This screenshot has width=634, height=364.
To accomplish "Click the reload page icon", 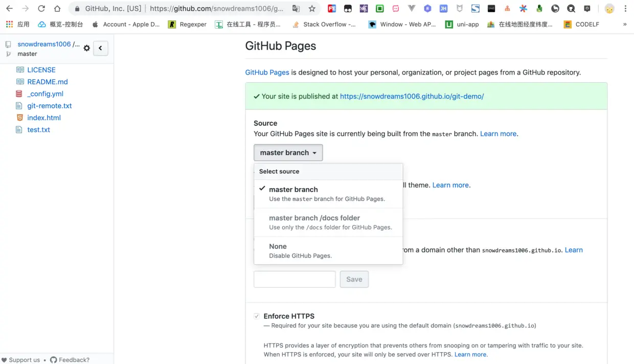I will click(41, 8).
